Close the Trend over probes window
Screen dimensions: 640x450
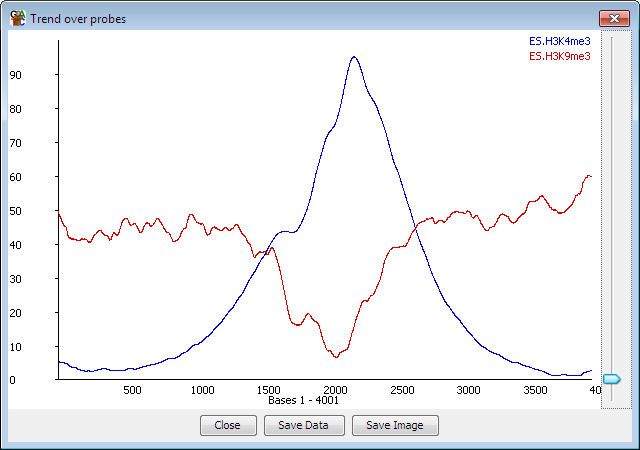[614, 18]
